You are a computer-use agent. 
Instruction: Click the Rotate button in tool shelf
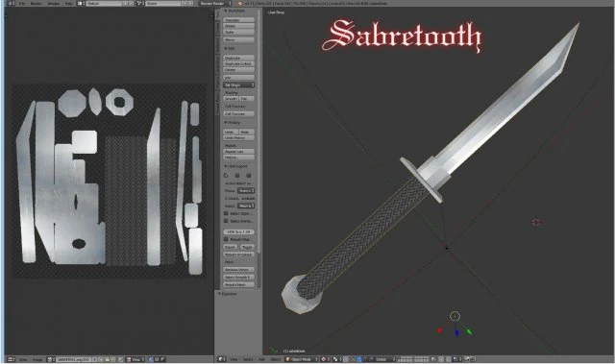tap(238, 26)
